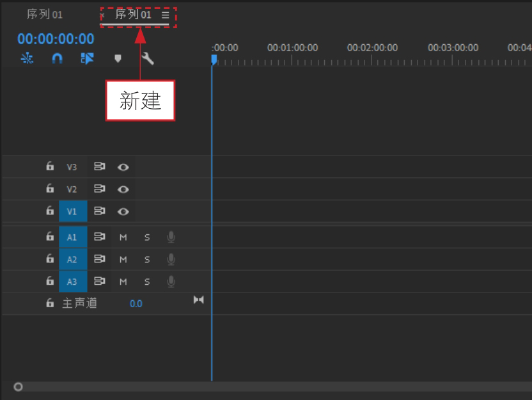Image resolution: width=532 pixels, height=400 pixels.
Task: Click ruler at 00:01:00:00
Action: click(292, 48)
